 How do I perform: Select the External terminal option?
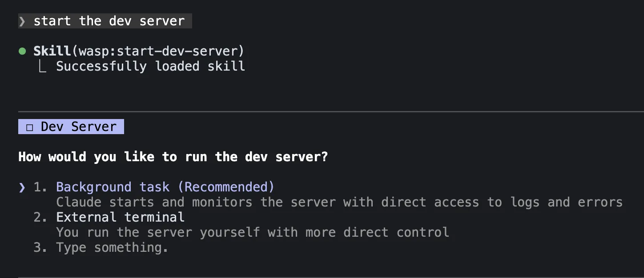[120, 217]
